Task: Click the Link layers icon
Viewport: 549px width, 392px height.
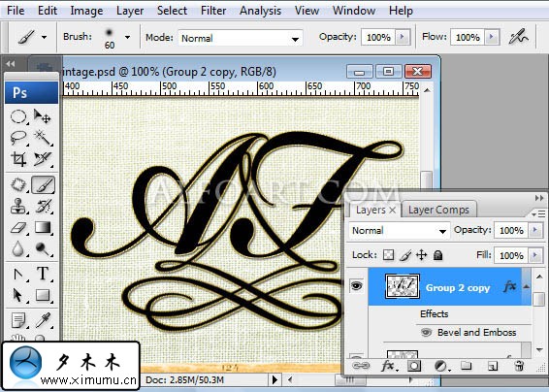Action: click(x=360, y=366)
